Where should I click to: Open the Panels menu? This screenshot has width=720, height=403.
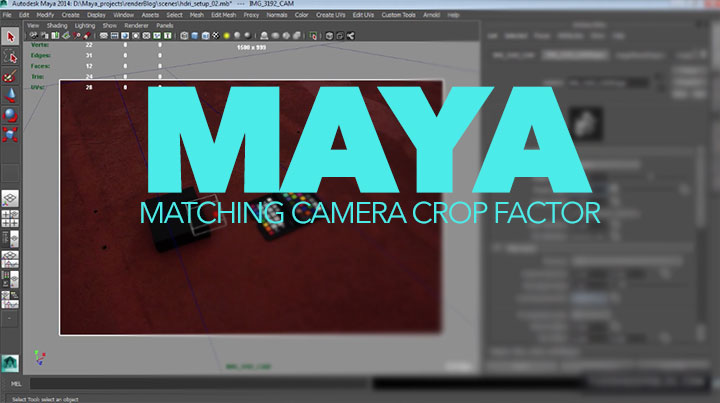tap(165, 26)
